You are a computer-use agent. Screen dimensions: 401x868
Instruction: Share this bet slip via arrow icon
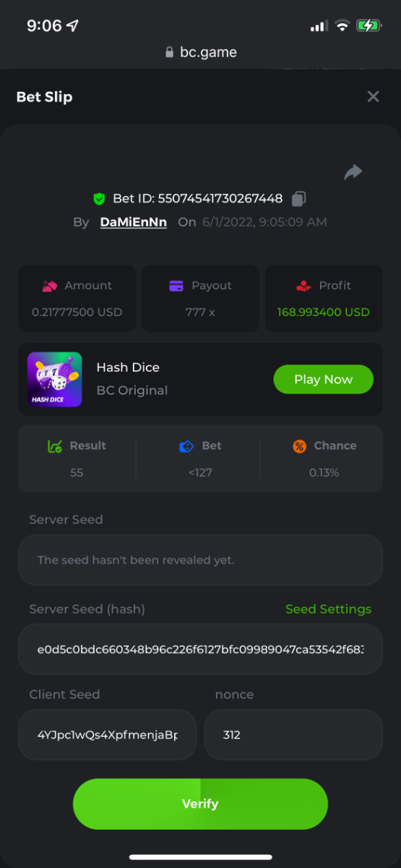[353, 172]
